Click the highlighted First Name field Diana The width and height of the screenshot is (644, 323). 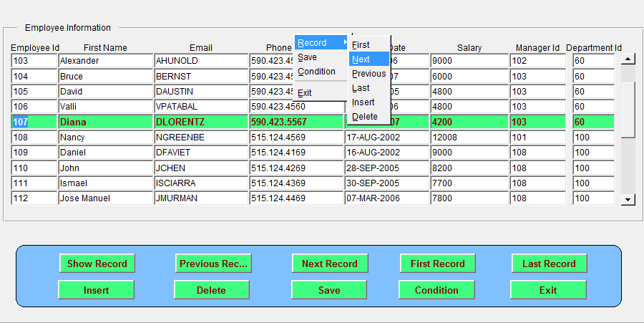(x=106, y=122)
